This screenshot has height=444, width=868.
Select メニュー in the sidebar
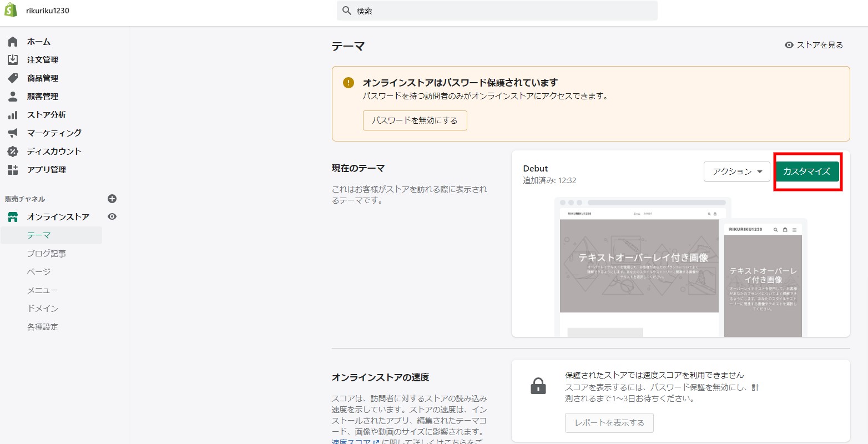[x=43, y=290]
